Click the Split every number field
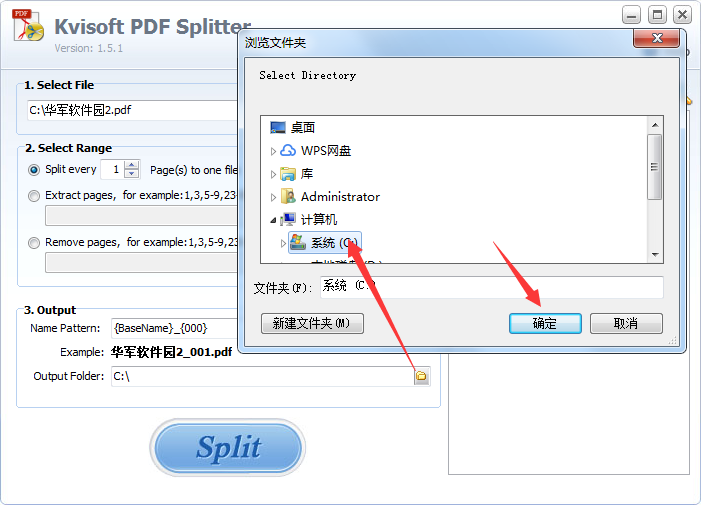The width and height of the screenshot is (701, 505). (x=113, y=170)
